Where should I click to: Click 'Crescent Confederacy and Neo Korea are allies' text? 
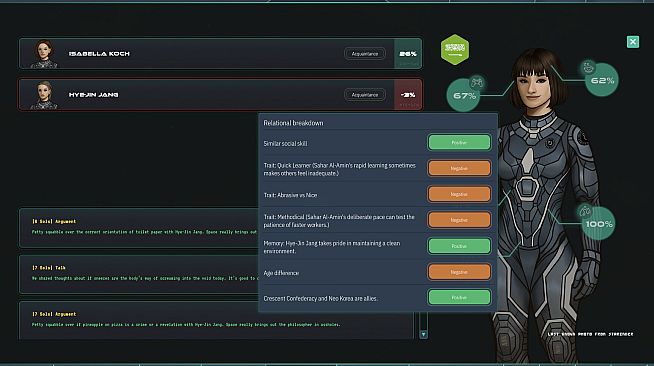(320, 298)
